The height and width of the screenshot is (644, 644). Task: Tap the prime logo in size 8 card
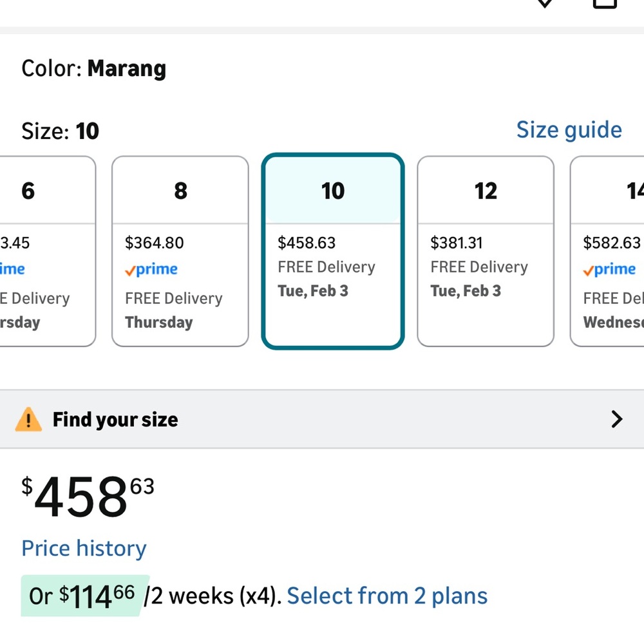[151, 269]
